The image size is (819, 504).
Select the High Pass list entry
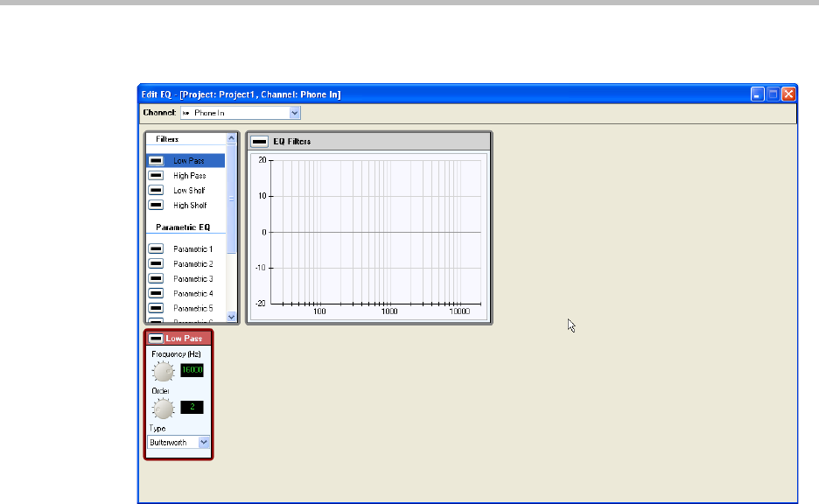tap(190, 176)
